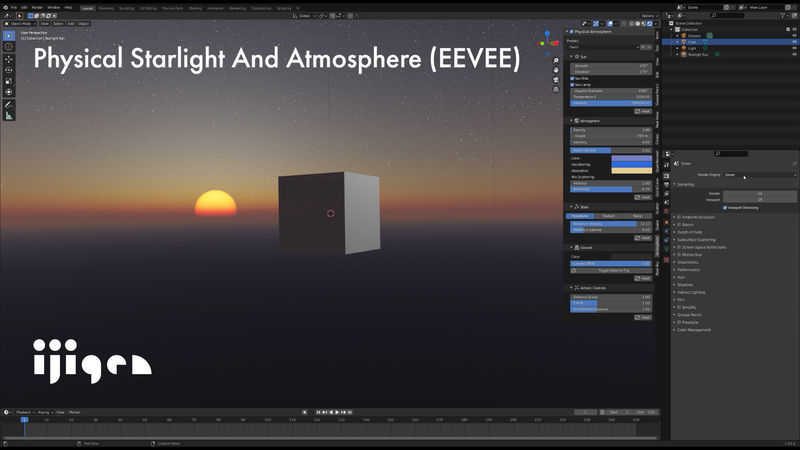Open the File menu

tap(14, 8)
